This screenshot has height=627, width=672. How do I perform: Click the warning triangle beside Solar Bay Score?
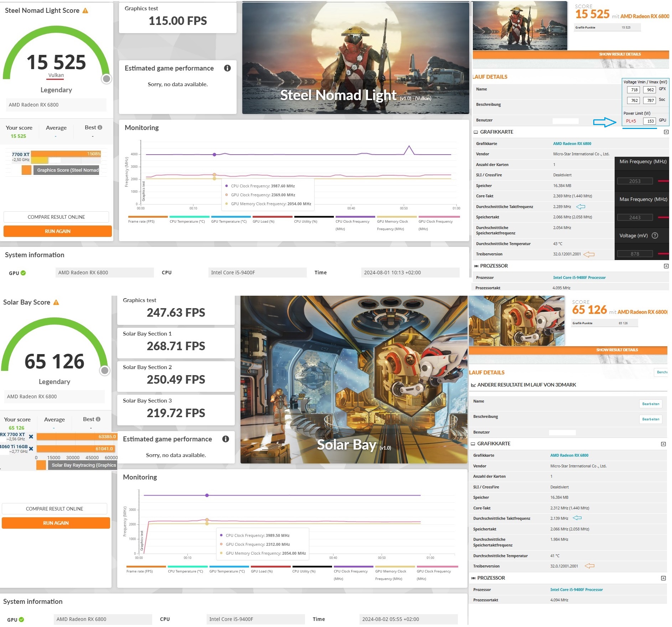click(56, 302)
